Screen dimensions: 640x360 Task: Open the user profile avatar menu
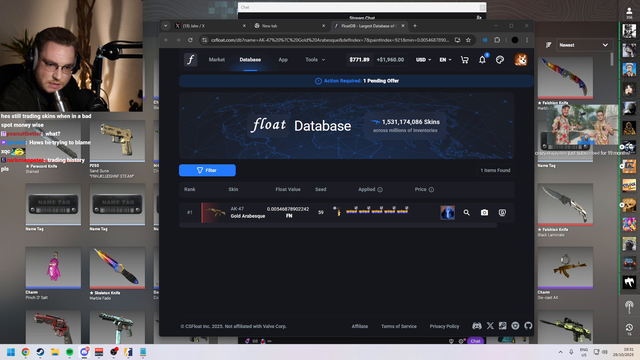point(520,60)
